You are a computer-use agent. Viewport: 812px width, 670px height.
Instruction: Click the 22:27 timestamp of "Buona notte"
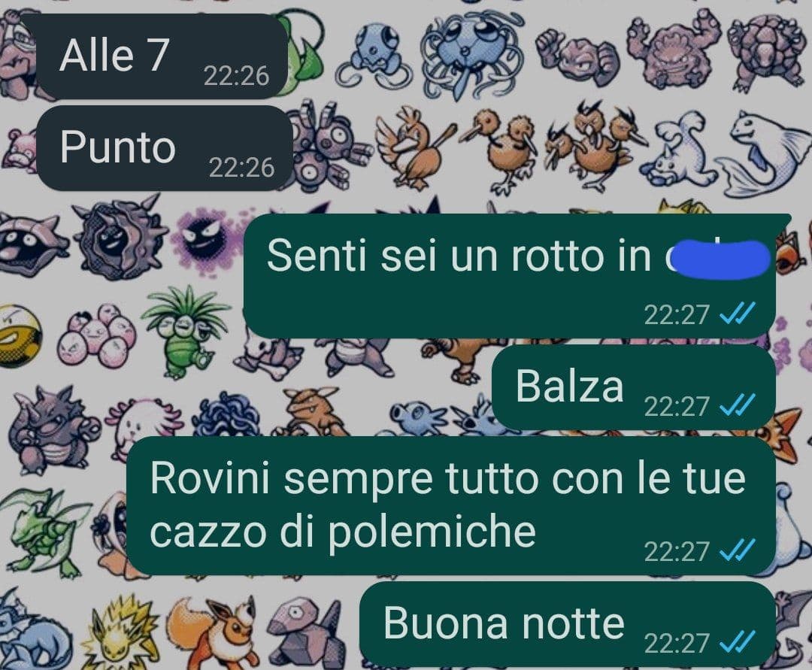pos(677,643)
